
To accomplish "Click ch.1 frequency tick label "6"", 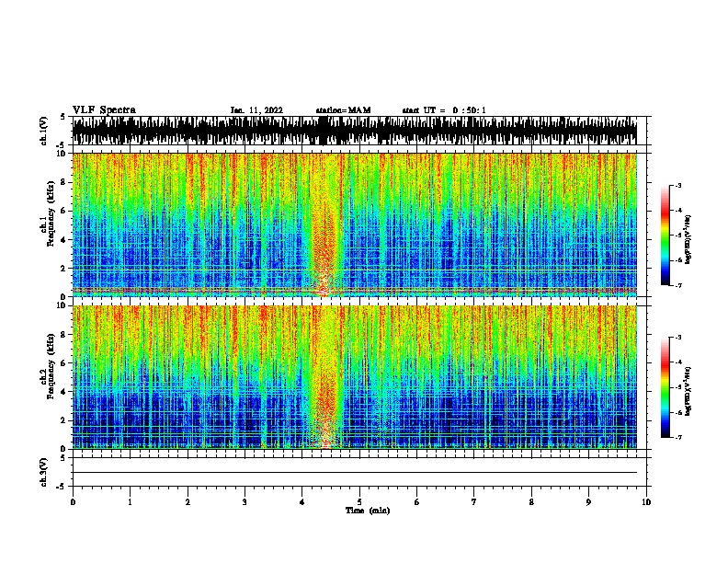I will (x=63, y=211).
